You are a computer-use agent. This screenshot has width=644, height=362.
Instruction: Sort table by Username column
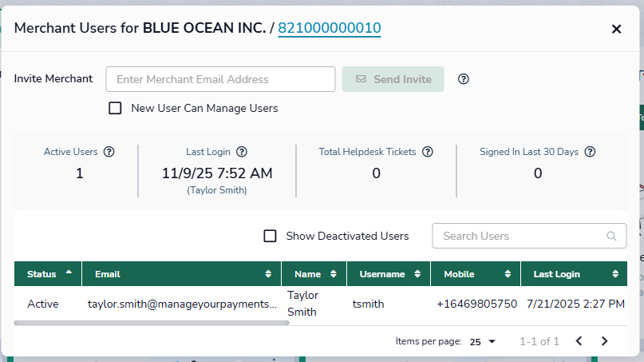click(x=388, y=274)
